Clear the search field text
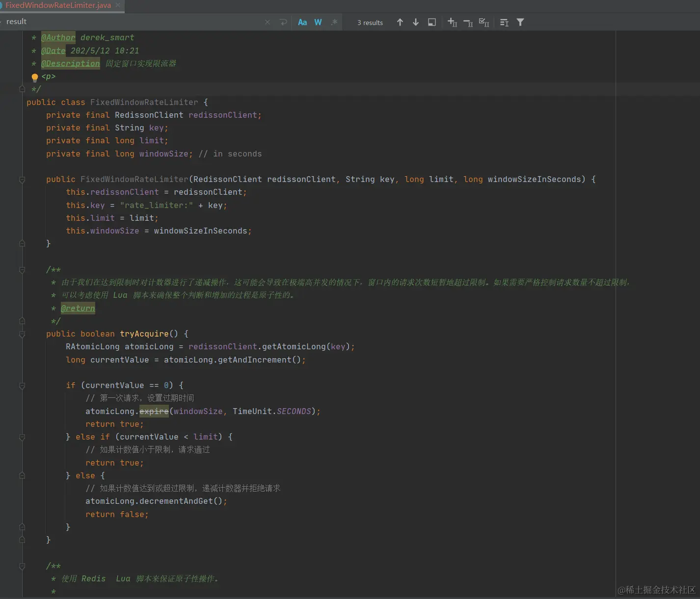The height and width of the screenshot is (599, 700). (268, 22)
